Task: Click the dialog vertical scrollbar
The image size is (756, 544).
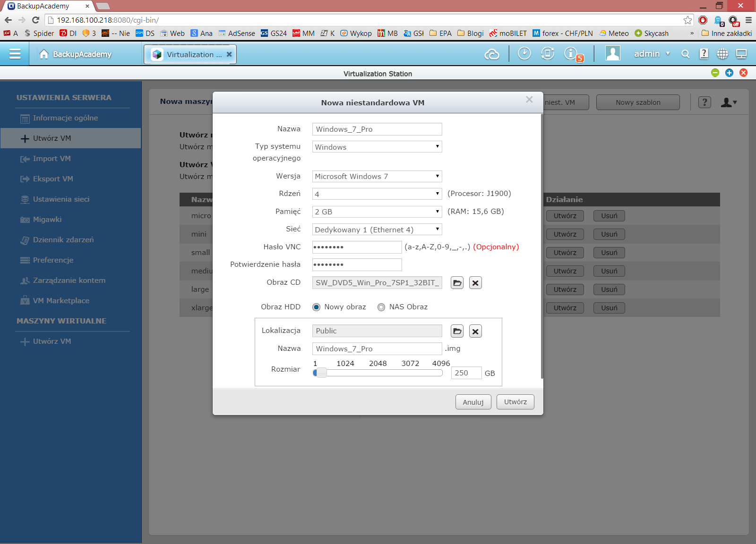Action: (542, 246)
